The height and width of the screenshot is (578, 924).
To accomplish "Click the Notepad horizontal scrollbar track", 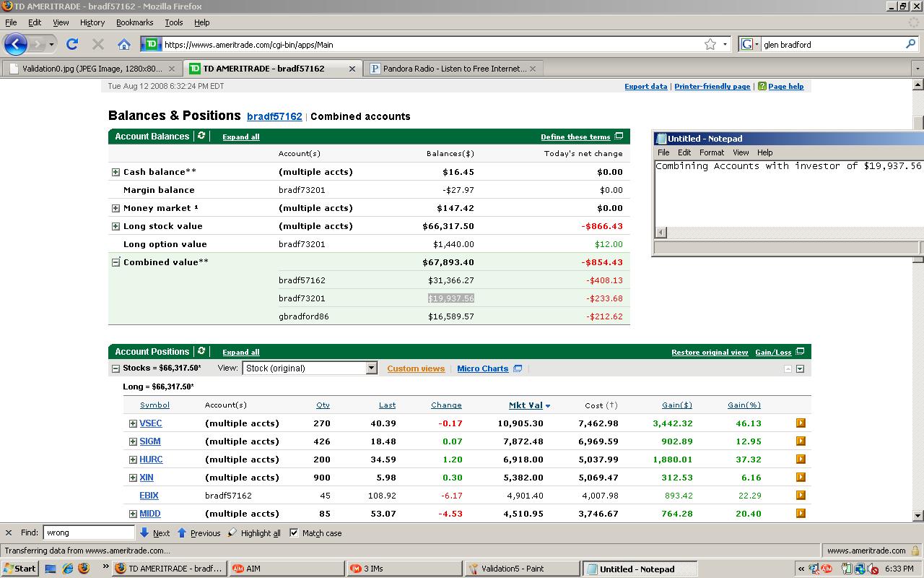I will pyautogui.click(x=794, y=232).
